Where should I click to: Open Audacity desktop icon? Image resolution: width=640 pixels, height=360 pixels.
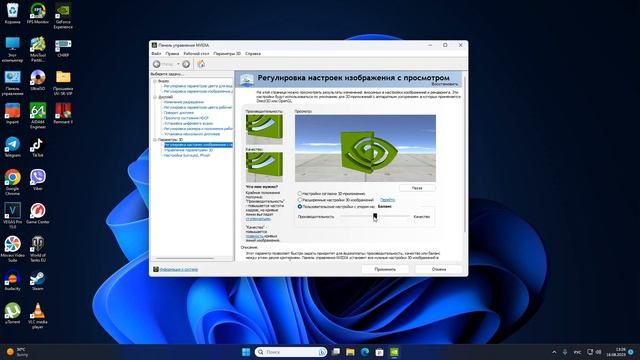coord(12,280)
